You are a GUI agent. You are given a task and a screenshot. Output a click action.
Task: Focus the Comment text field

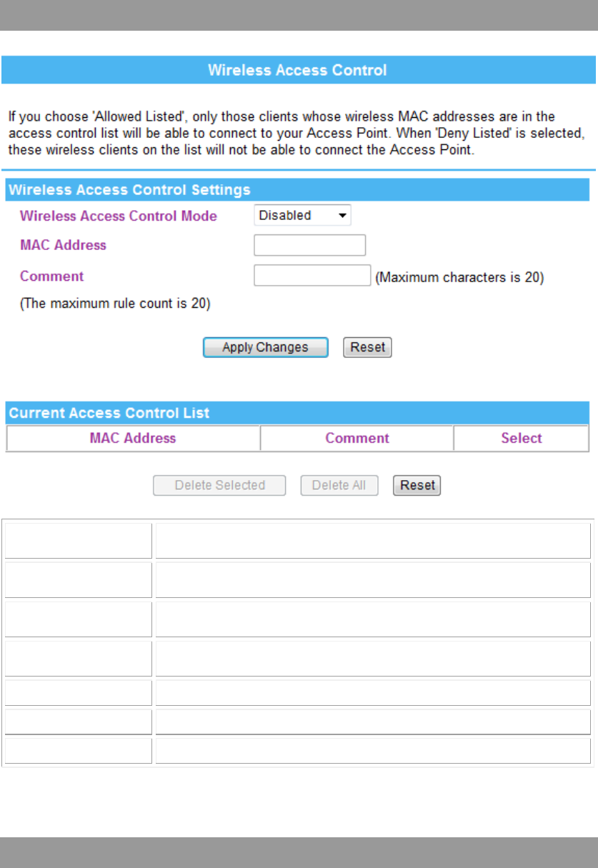point(312,276)
